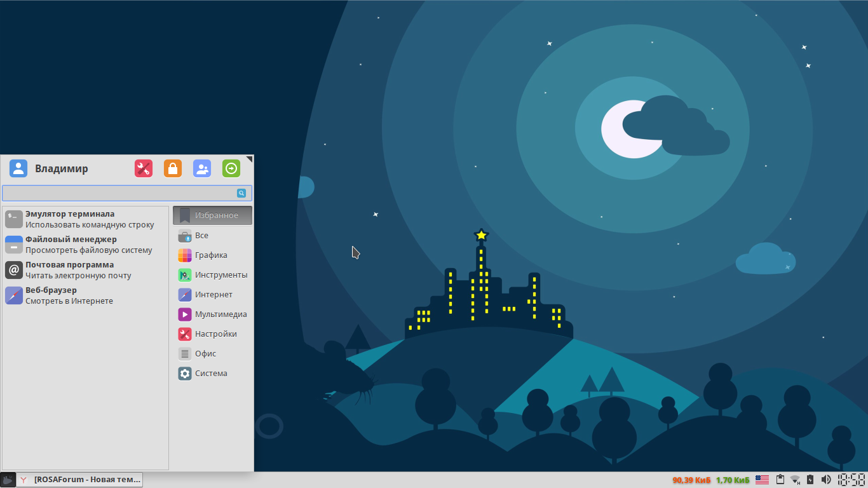The width and height of the screenshot is (868, 488).
Task: Select the Избранное category
Action: point(212,215)
